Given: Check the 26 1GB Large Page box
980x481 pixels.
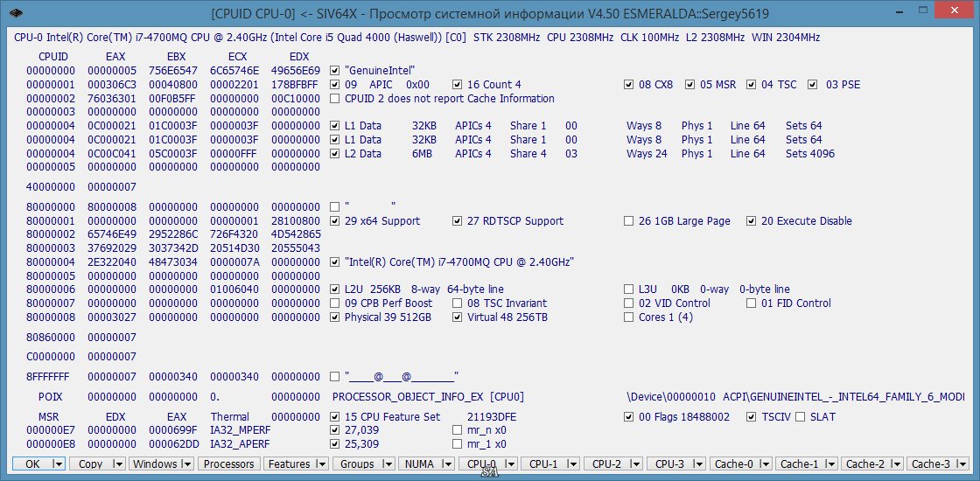Looking at the screenshot, I should point(629,221).
